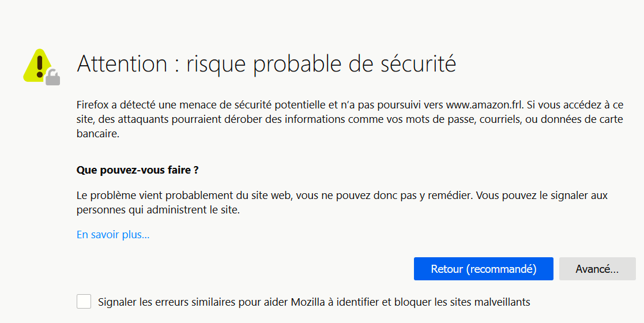Tick the Signaler les erreurs similaires checkbox
Viewport: 644px width, 323px height.
coord(84,301)
